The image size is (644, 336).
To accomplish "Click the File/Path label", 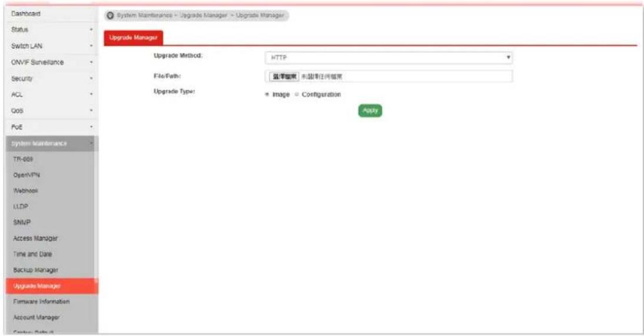I will 167,76.
